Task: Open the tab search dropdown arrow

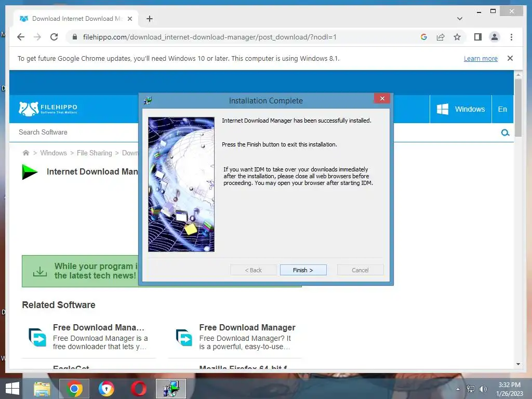Action: 460,19
